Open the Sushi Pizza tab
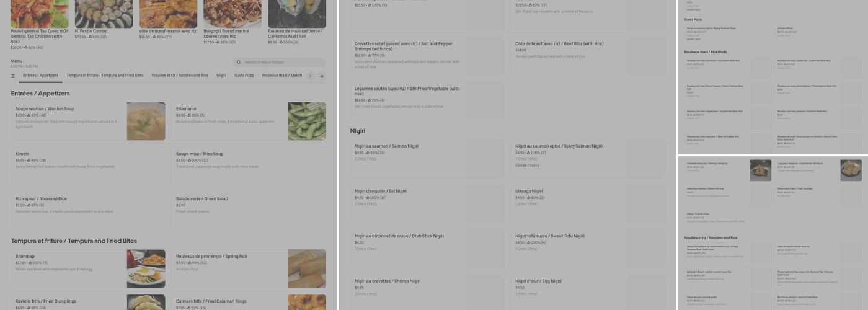The image size is (868, 310). [244, 76]
